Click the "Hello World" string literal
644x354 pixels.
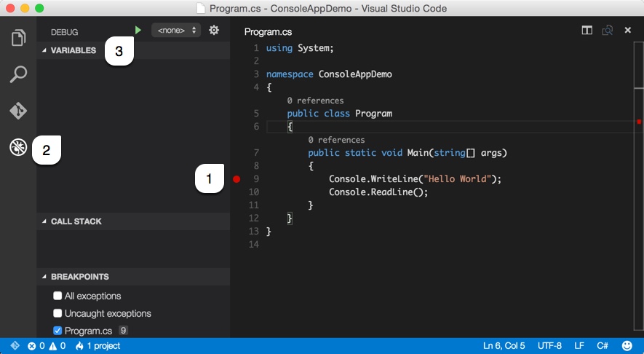(458, 179)
